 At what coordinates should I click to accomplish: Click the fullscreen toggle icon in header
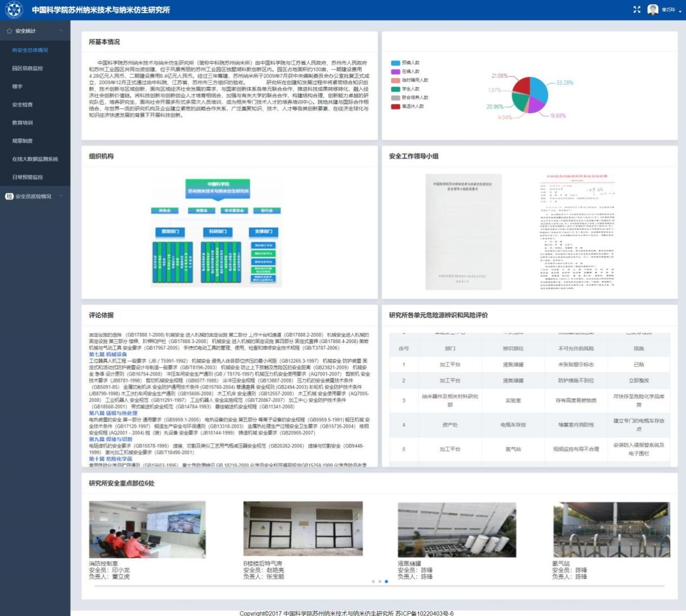coord(636,10)
